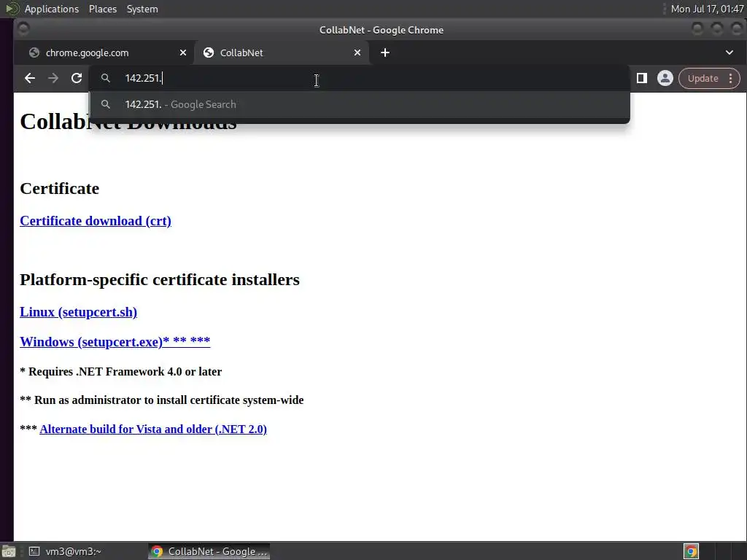Reload the CollabNet page

pos(76,78)
